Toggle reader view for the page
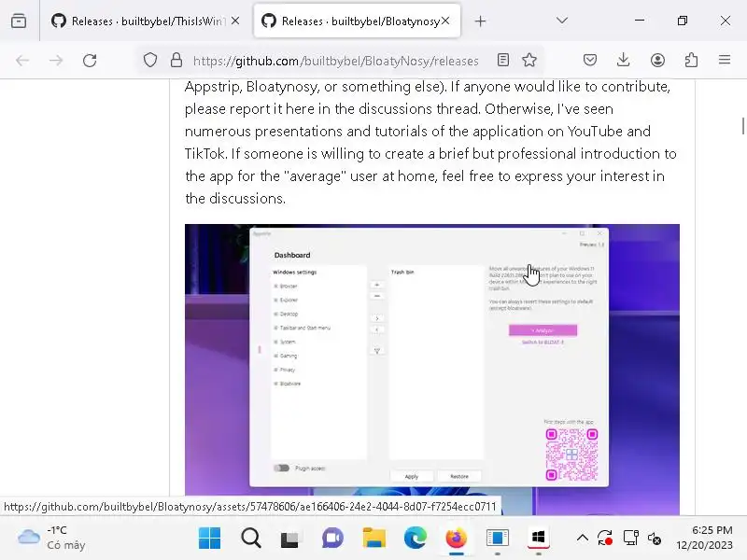This screenshot has width=747, height=560. pos(503,60)
